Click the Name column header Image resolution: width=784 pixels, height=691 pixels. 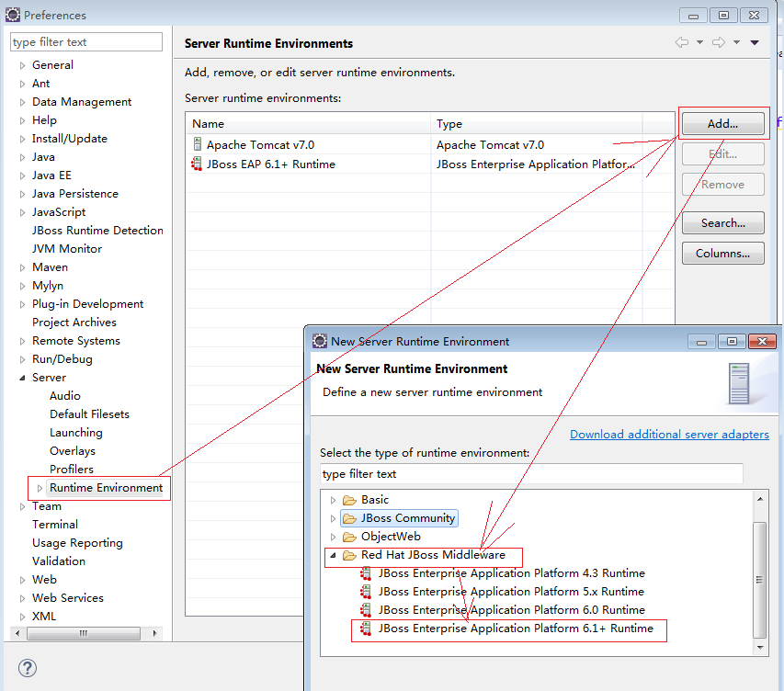point(308,123)
